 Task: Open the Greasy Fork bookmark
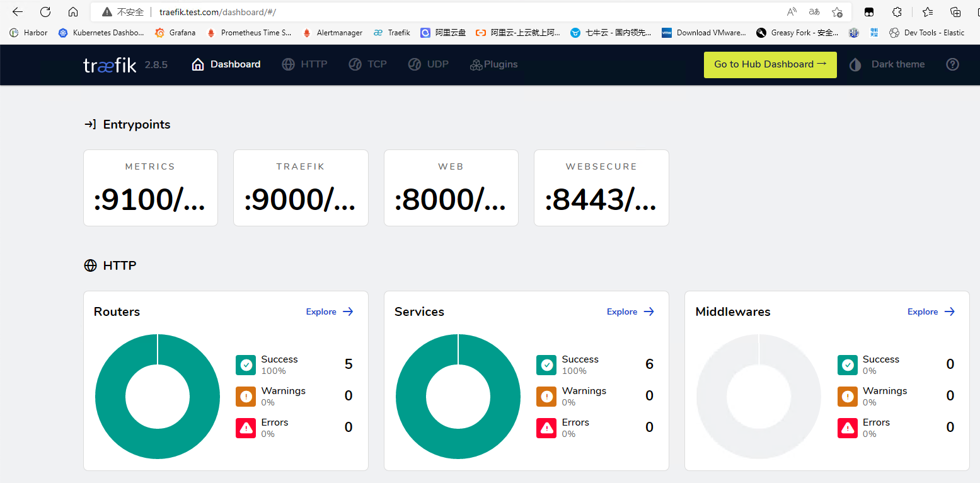click(798, 33)
